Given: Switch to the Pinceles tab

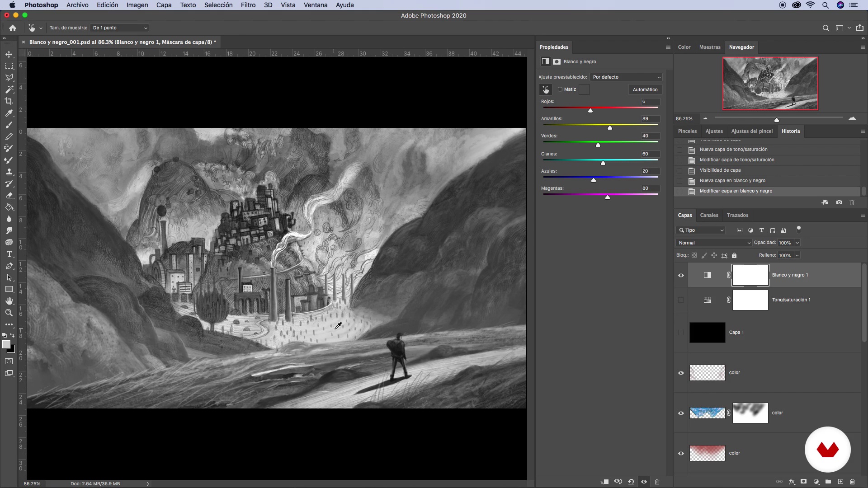Looking at the screenshot, I should point(687,131).
